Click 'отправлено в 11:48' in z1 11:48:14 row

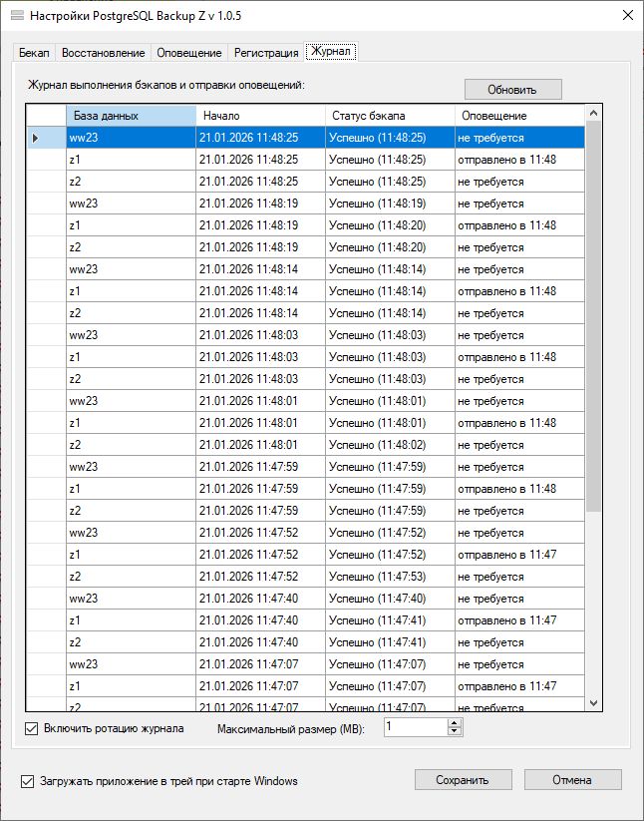tap(519, 291)
